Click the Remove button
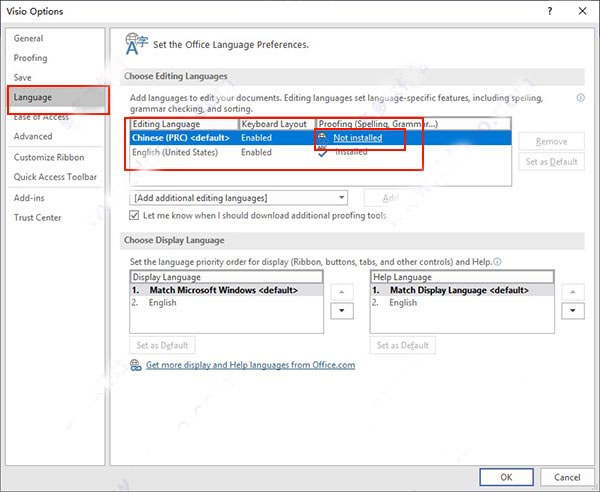Screen dimensions: 600x492 [x=551, y=142]
